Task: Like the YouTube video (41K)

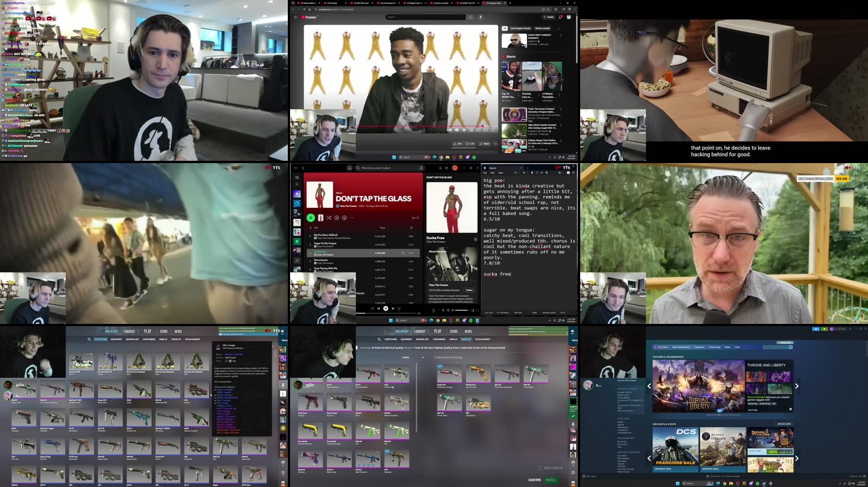Action: click(458, 144)
